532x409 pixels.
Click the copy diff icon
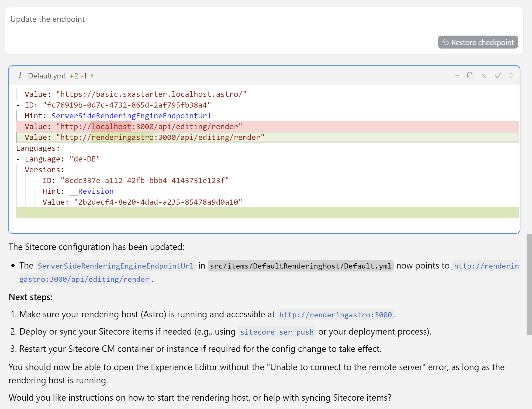[470, 75]
